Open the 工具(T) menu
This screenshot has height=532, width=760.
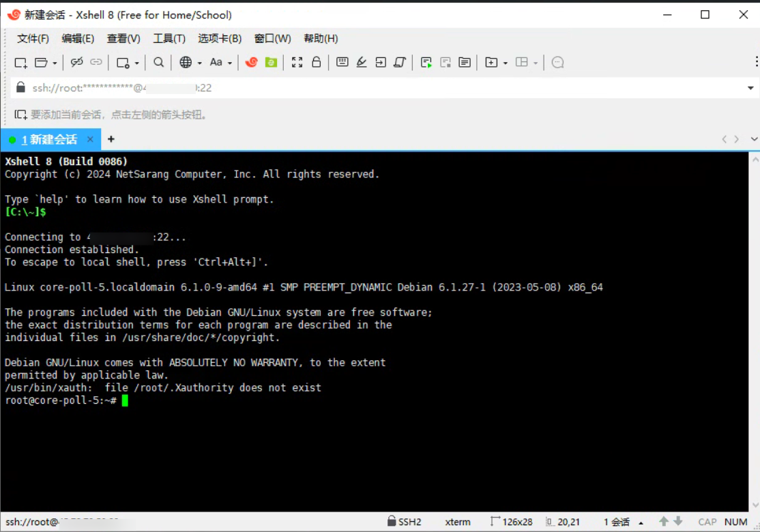169,39
